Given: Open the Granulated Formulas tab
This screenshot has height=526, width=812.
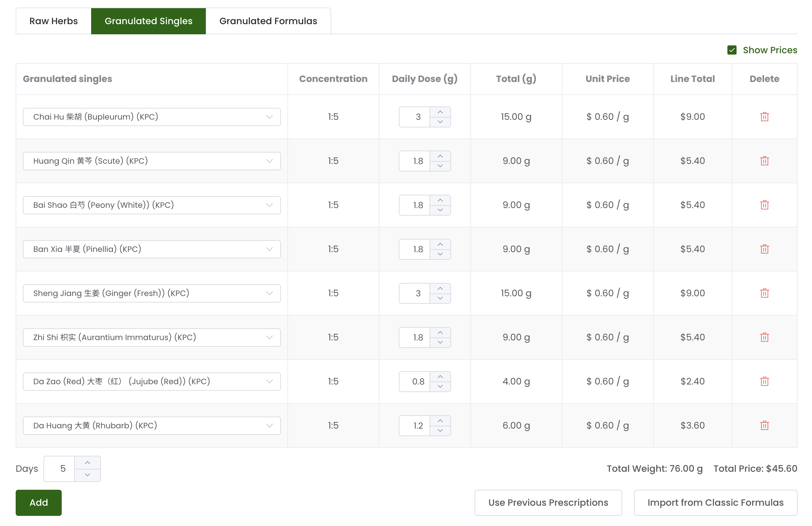Looking at the screenshot, I should pyautogui.click(x=268, y=21).
